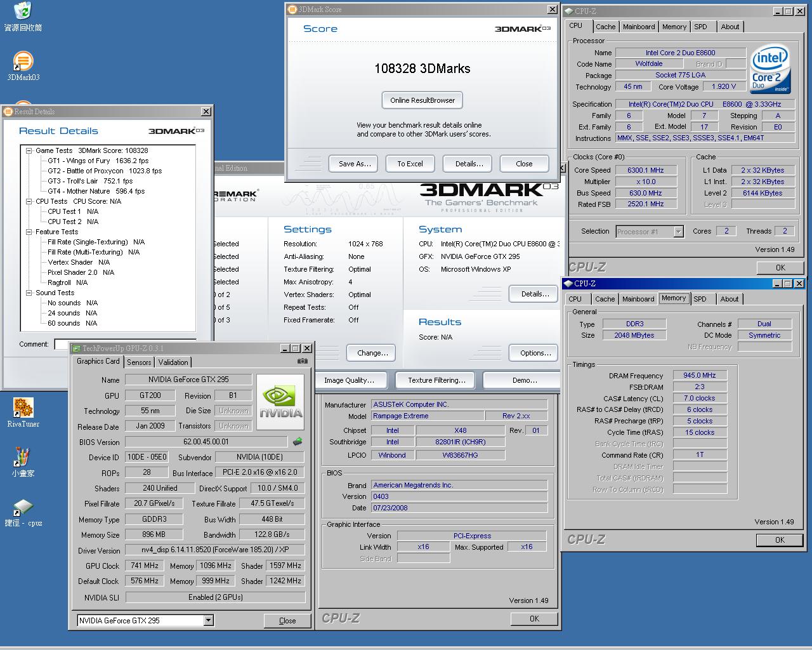The image size is (812, 650).
Task: Select the Vertex Shader tree row
Action: [x=79, y=262]
